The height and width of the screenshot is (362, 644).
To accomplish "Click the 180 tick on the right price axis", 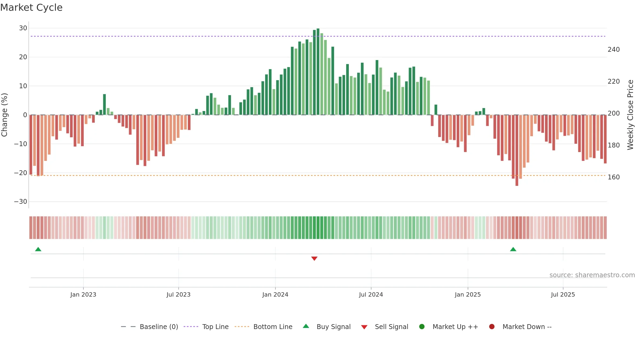I will click(x=614, y=145).
